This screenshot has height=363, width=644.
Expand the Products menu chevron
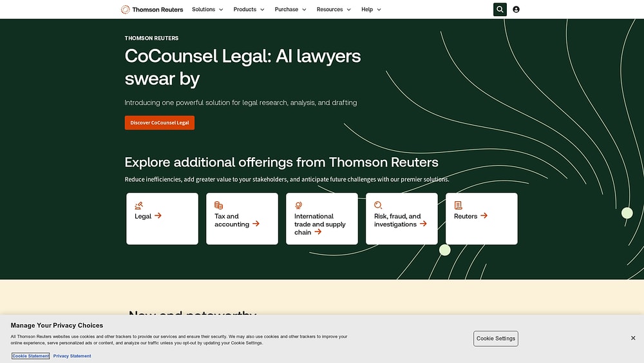click(263, 10)
